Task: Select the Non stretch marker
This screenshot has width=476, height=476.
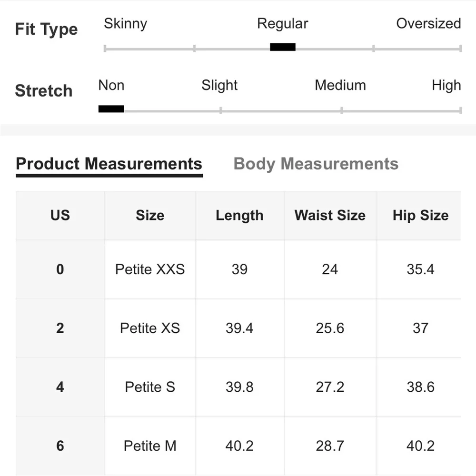Action: (111, 109)
